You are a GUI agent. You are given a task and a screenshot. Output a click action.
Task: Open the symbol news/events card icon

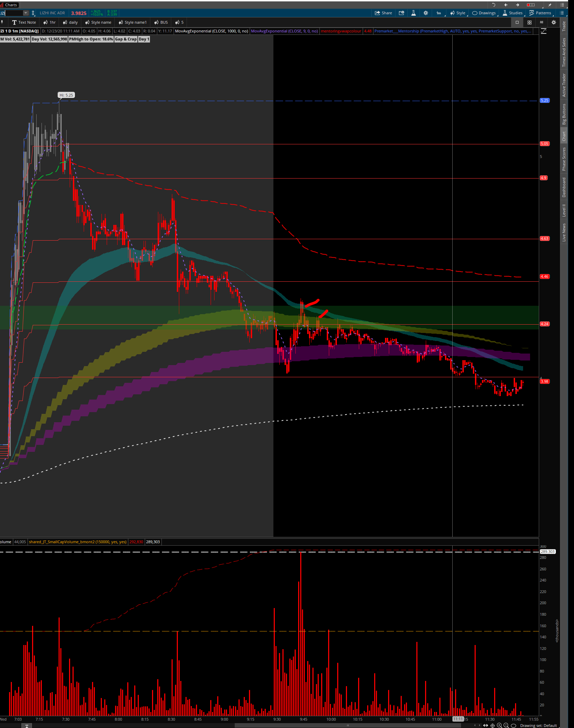(x=401, y=13)
